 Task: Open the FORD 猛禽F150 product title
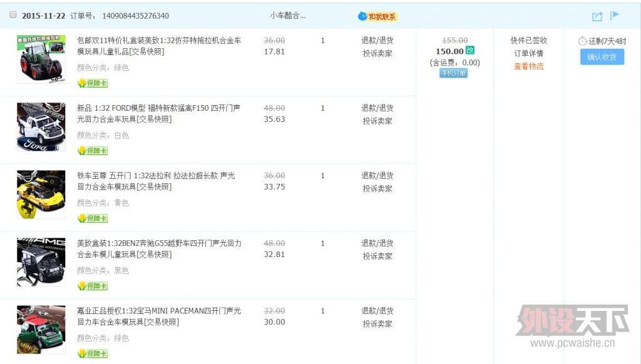(x=158, y=114)
